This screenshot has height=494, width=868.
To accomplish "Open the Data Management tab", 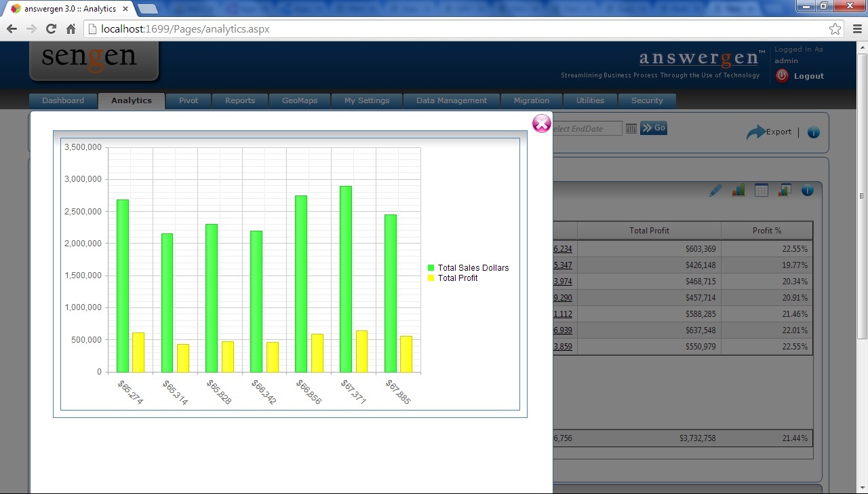I will tap(452, 100).
